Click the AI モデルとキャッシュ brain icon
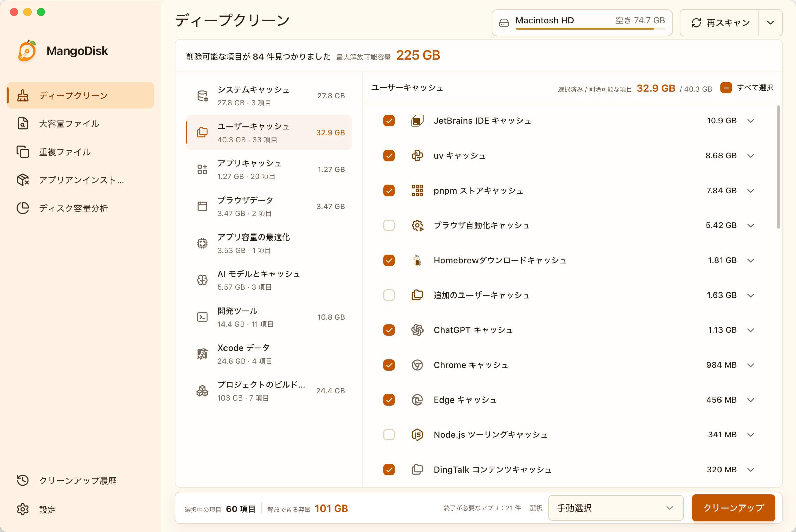Image resolution: width=796 pixels, height=532 pixels. click(x=202, y=280)
